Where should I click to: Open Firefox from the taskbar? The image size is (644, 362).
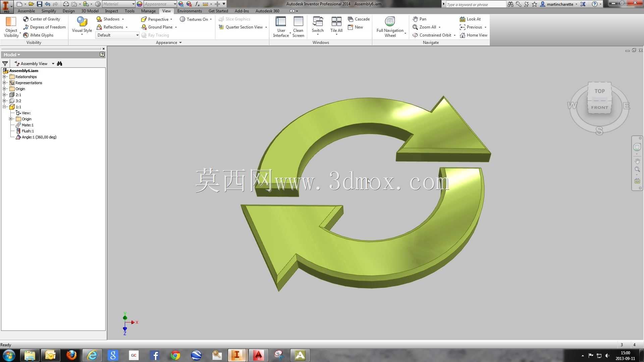tap(71, 355)
